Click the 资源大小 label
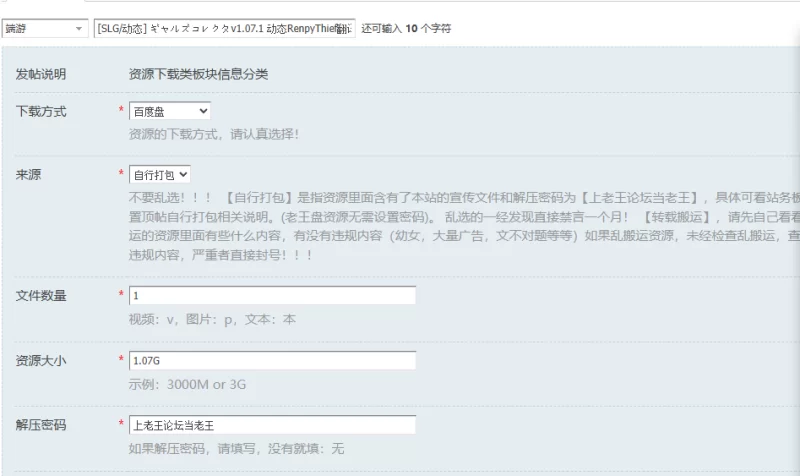The image size is (800, 476). click(x=41, y=361)
